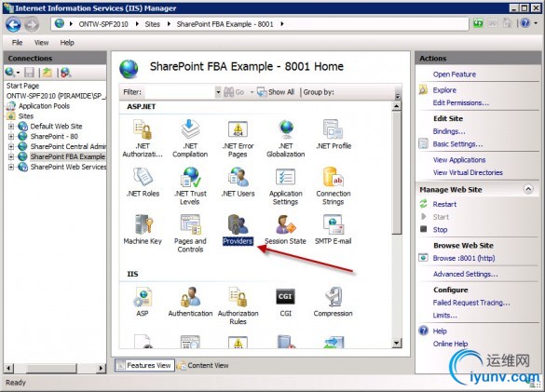This screenshot has width=545, height=392.
Task: Click scroll down arrow in features pane
Action: click(x=396, y=344)
